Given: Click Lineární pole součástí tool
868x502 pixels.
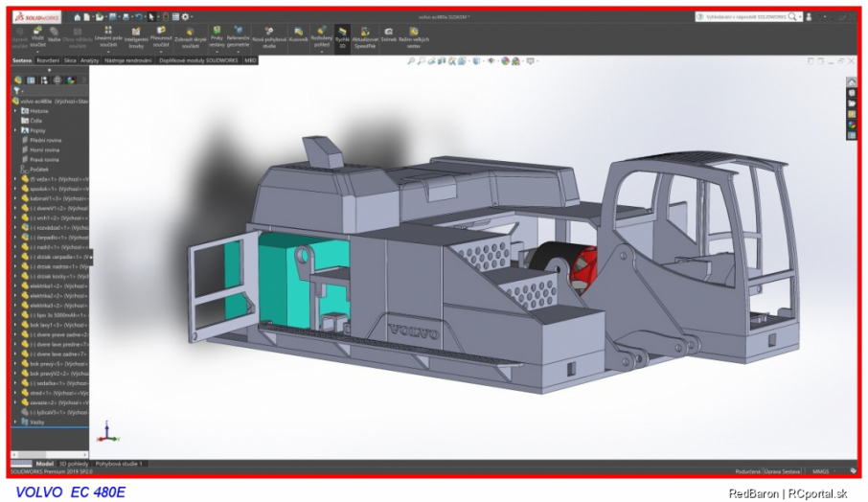Looking at the screenshot, I should click(x=108, y=36).
